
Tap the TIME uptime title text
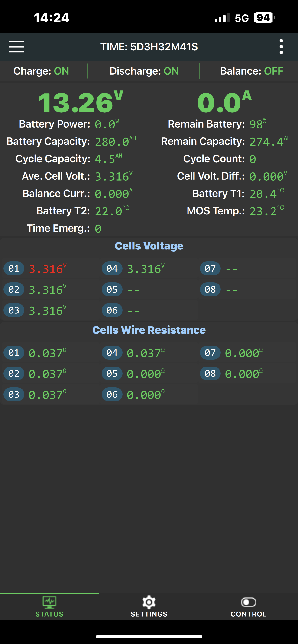[149, 47]
